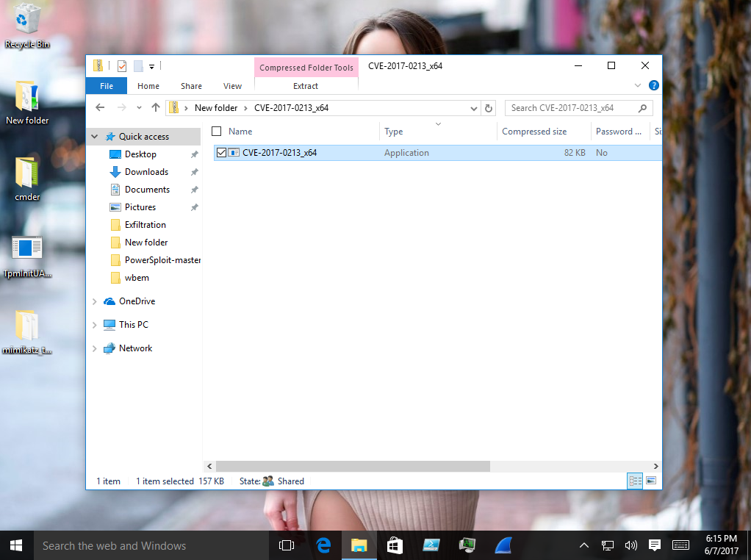Image resolution: width=751 pixels, height=560 pixels.
Task: Open the Action Center notifications icon
Action: (654, 545)
